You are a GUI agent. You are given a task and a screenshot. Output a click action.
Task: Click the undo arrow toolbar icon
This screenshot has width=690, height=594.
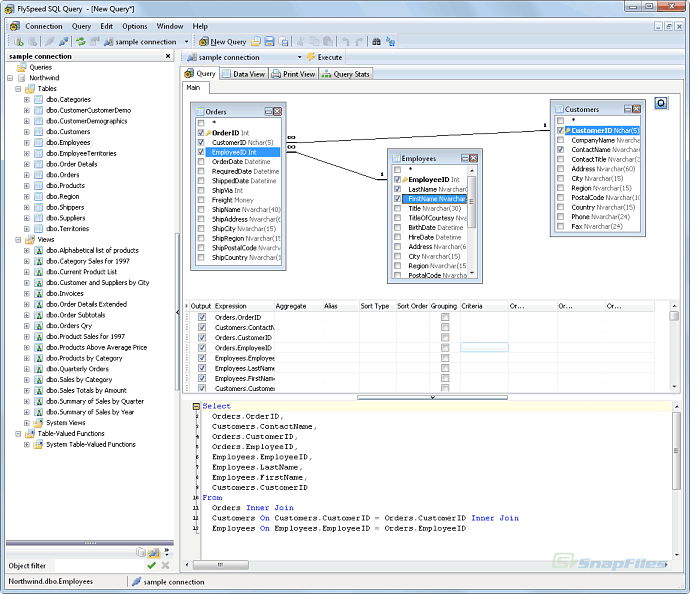pos(345,42)
